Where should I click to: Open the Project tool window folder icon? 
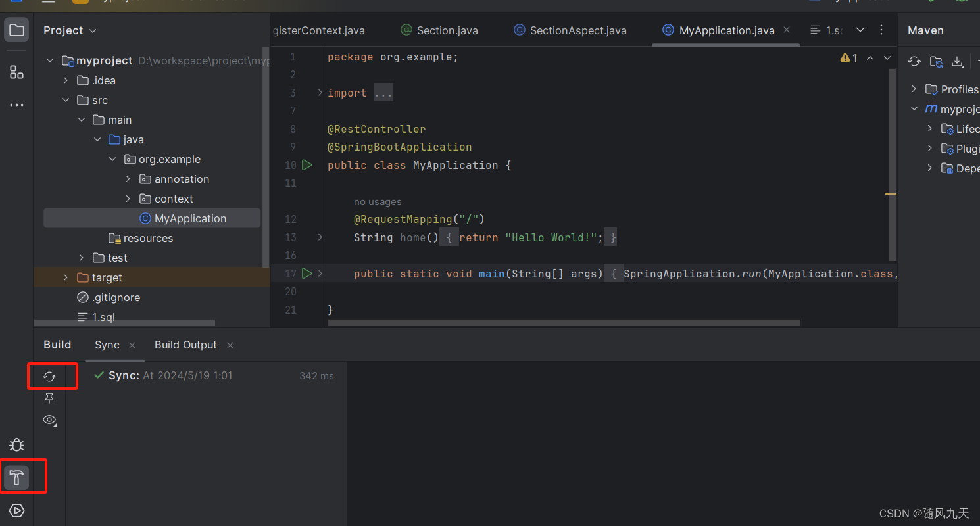point(16,30)
